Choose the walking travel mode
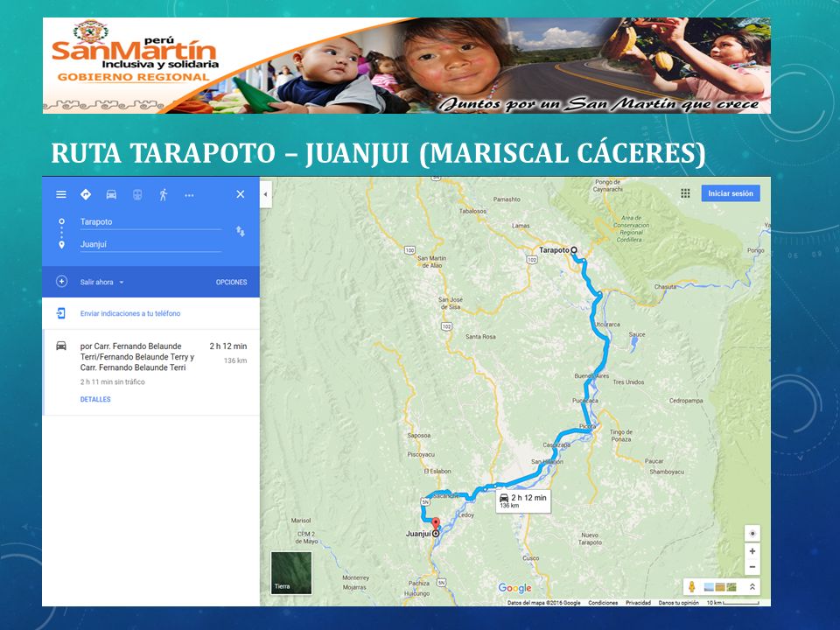The width and height of the screenshot is (840, 630). (164, 194)
